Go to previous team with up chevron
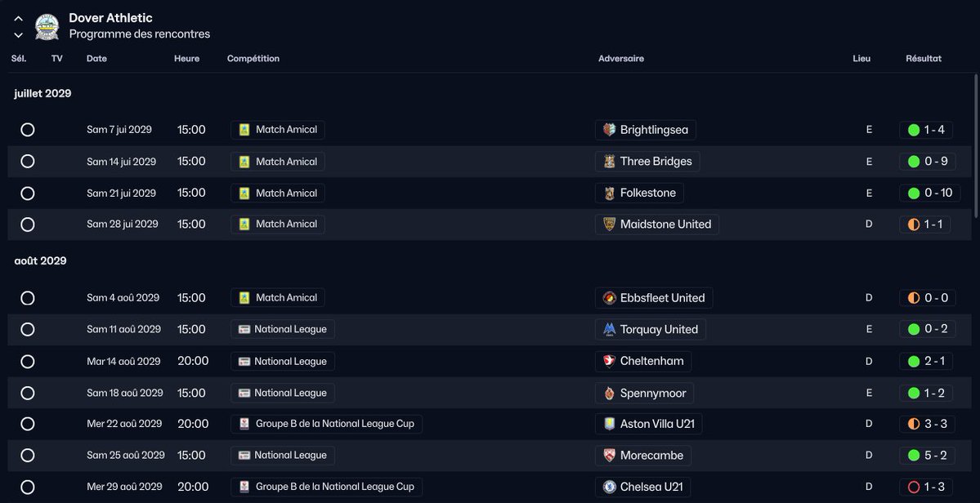Viewport: 980px width, 503px height. pos(19,19)
